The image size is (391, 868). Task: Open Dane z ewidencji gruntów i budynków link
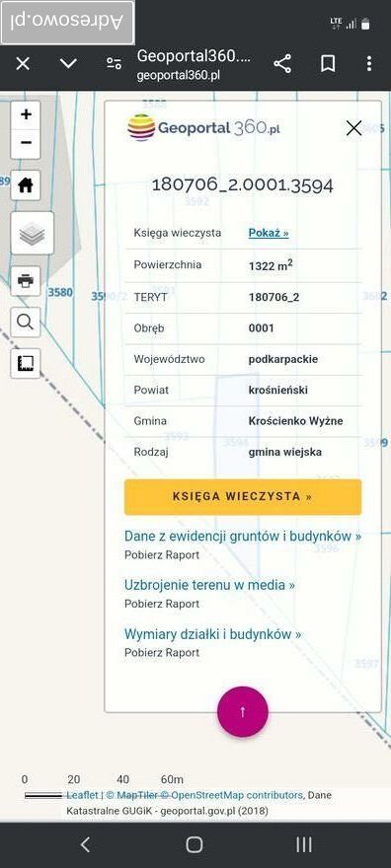(243, 537)
